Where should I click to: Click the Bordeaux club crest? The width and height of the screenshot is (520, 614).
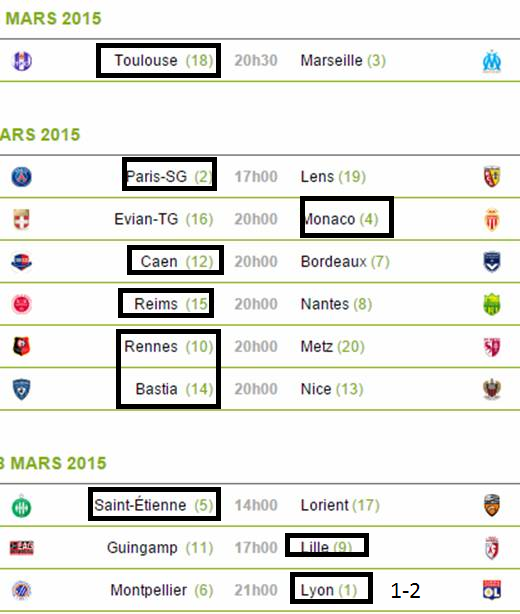coord(492,262)
